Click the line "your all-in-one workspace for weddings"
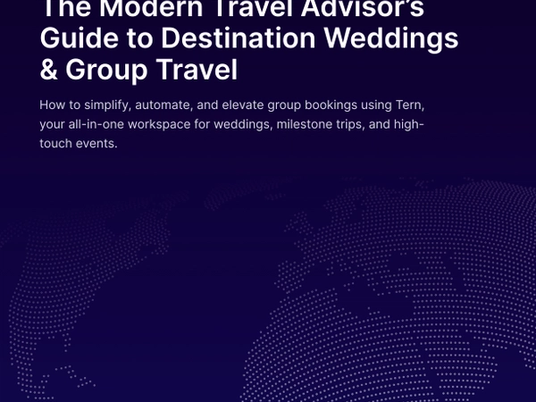Screen dimensions: 536x402 [231, 124]
